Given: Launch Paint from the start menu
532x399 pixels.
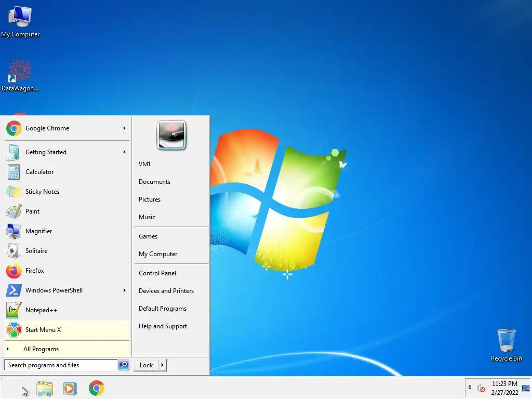Looking at the screenshot, I should tap(67, 211).
